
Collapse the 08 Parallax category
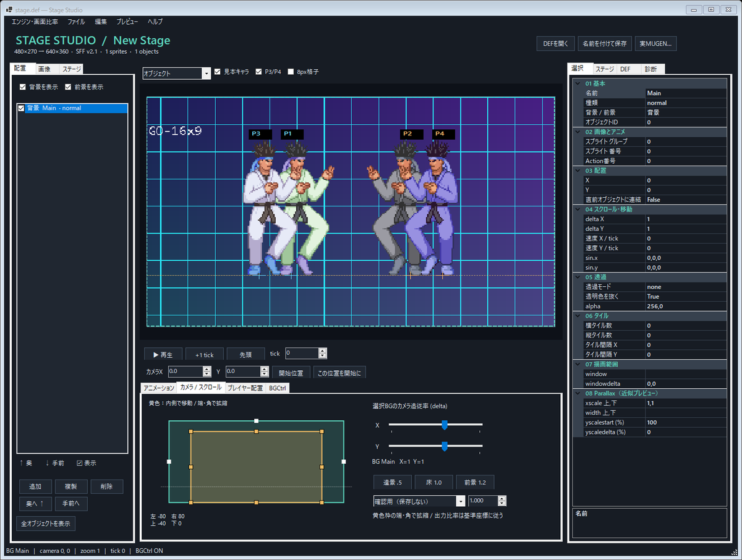pyautogui.click(x=578, y=393)
